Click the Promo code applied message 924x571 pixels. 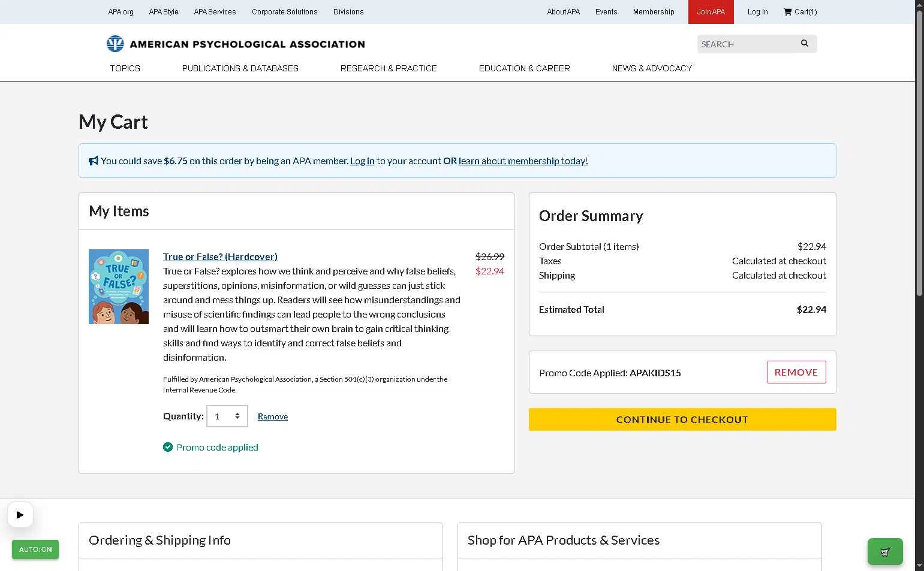coord(217,447)
